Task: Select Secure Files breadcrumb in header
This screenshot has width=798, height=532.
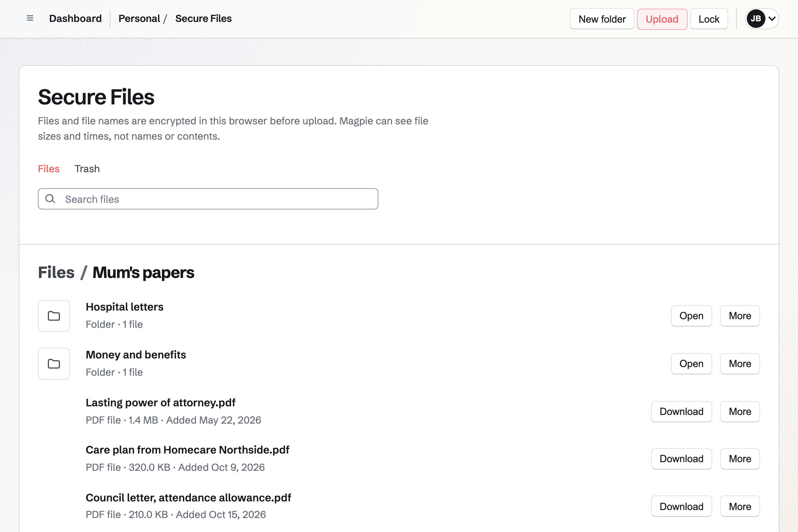Action: click(203, 19)
